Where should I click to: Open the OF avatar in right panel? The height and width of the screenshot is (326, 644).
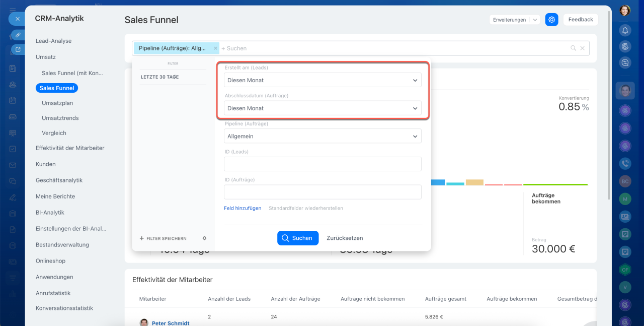coord(625,270)
